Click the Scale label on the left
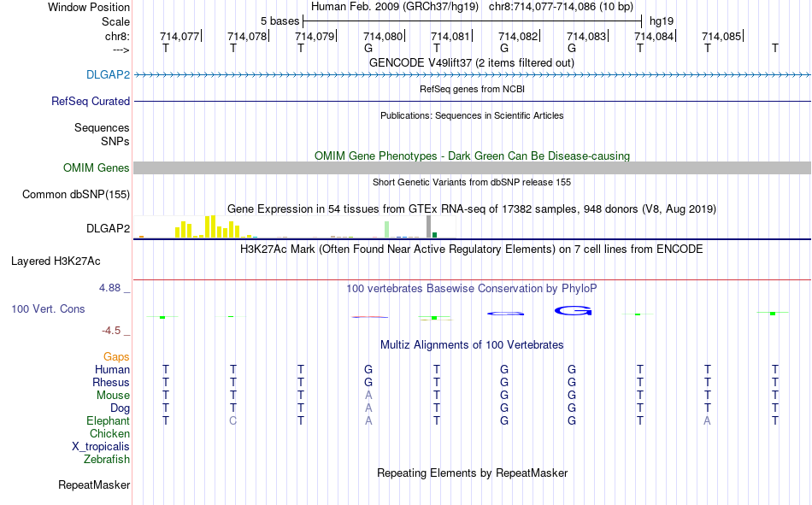 pos(115,21)
